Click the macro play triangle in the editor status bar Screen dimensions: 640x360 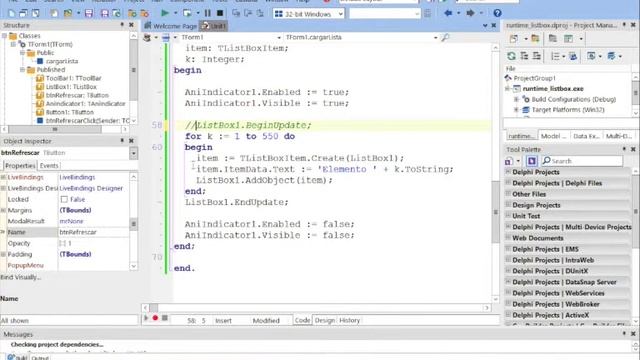(146, 318)
